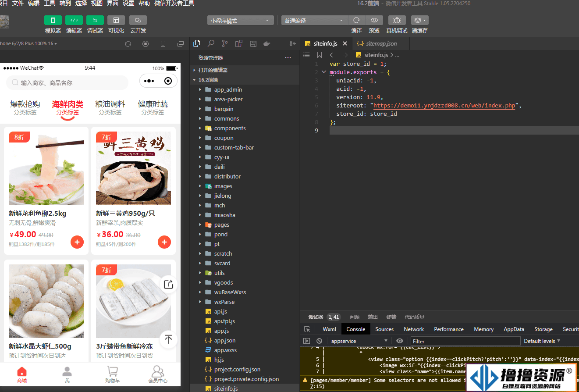Toggle the 编辑器 editor panel button

click(74, 20)
